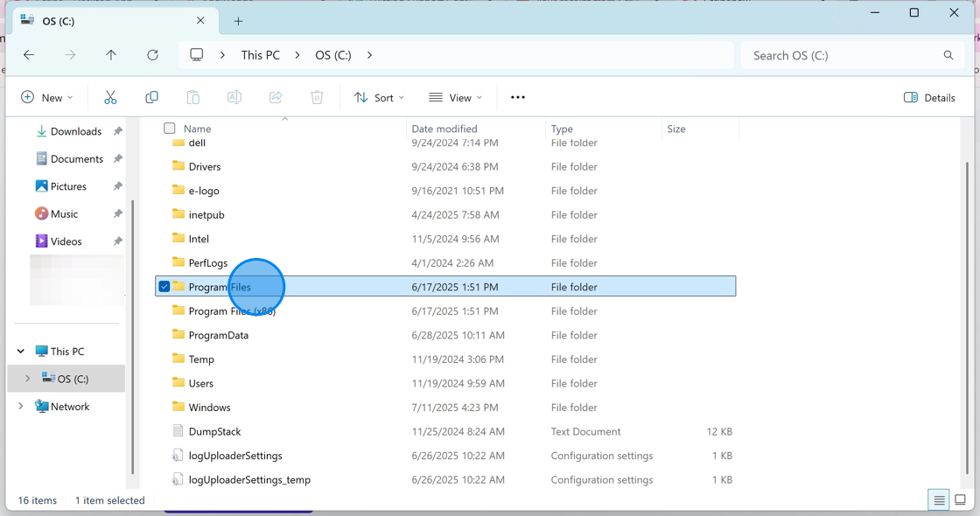The height and width of the screenshot is (516, 980).
Task: Open Music in the sidebar
Action: point(65,213)
